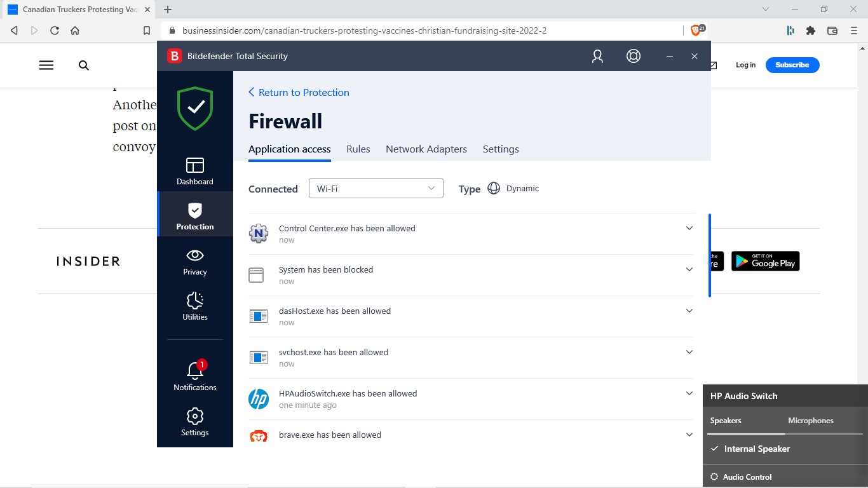Screen dimensions: 868x488
Task: Open Bitdefender support via the help icon
Action: coord(633,56)
